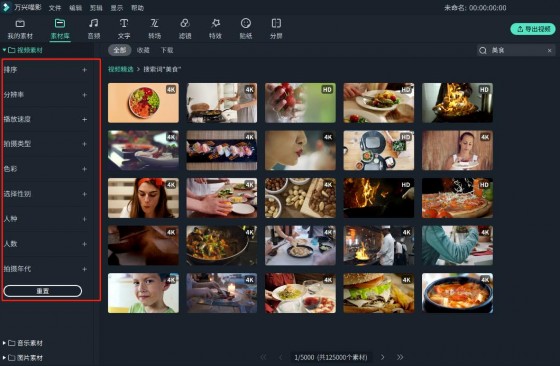Viewport: 560px width, 366px height.
Task: Expand the 人种 filter
Action: (x=84, y=219)
